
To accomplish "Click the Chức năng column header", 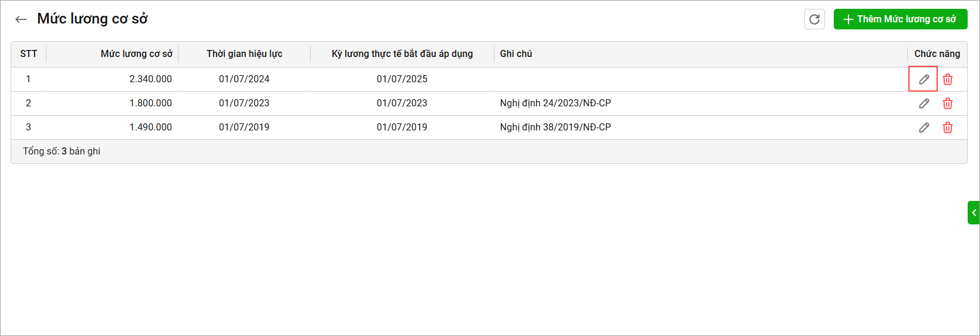I will point(937,54).
